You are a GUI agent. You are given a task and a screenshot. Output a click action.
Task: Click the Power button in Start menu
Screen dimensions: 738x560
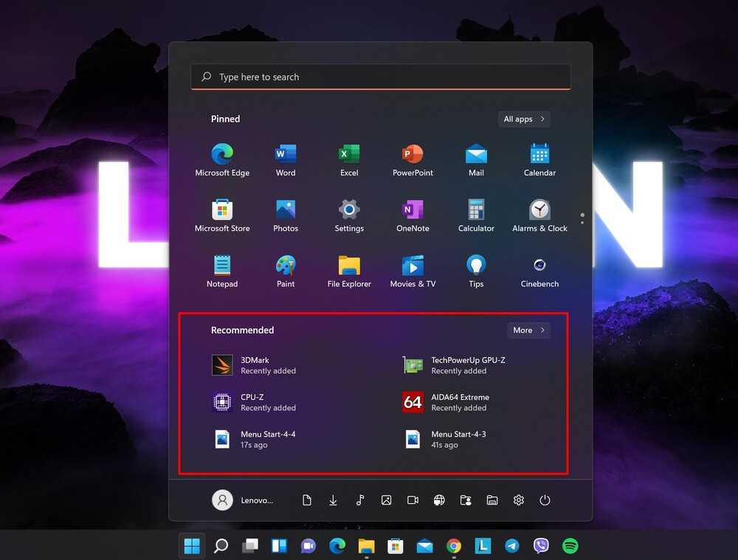545,500
